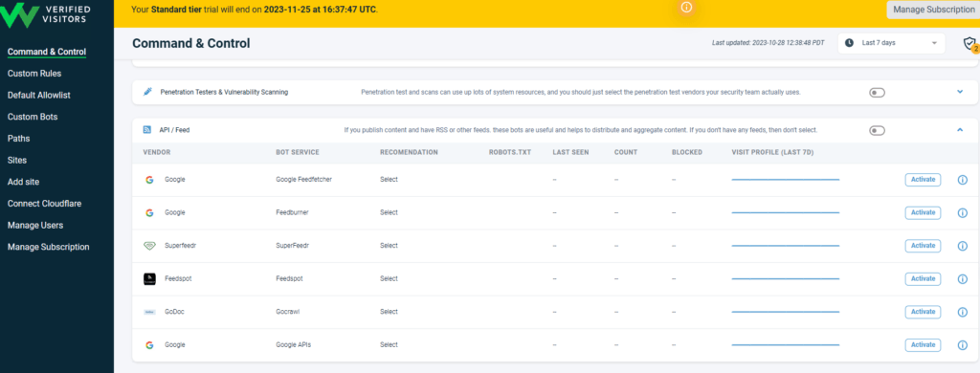Click the ROBOTS.TXT column header
Screen dimensions: 980x373
pos(510,152)
